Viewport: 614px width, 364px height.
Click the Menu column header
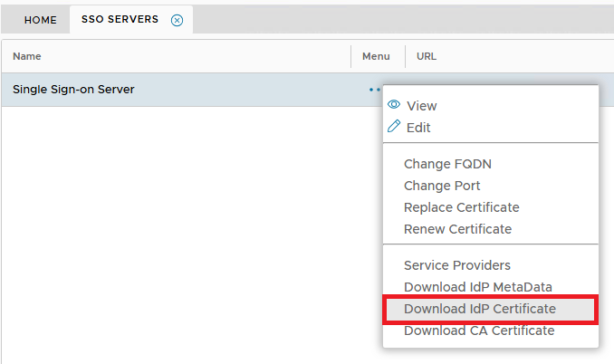(376, 56)
